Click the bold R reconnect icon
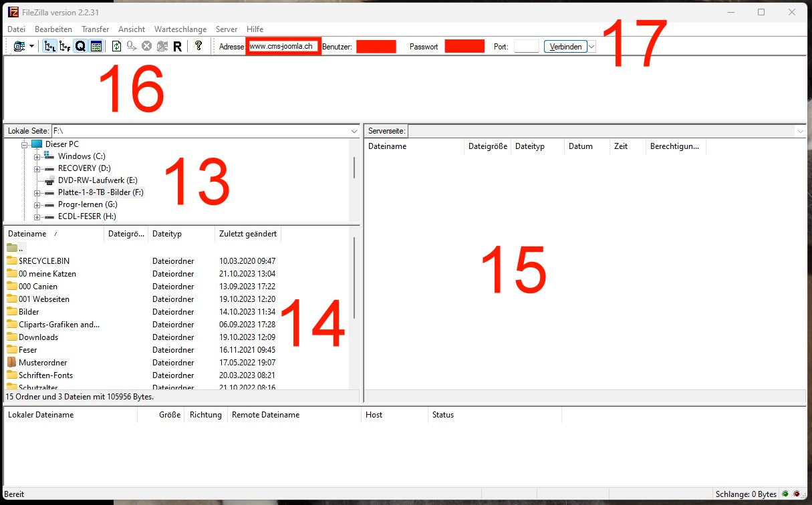This screenshot has height=505, width=812. (177, 46)
